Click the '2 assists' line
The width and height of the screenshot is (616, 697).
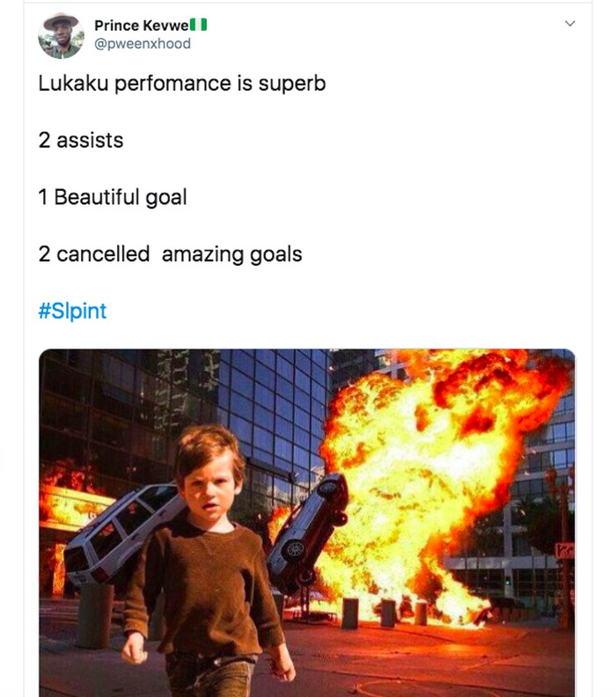coord(81,140)
